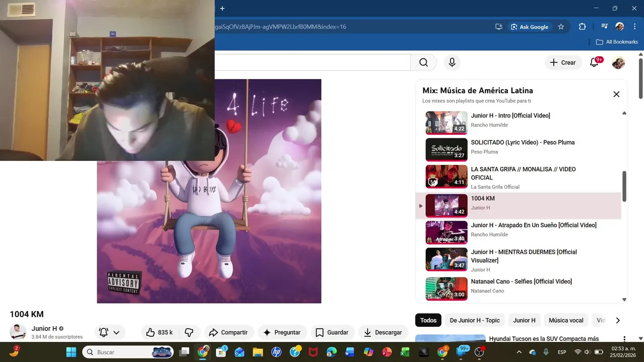The height and width of the screenshot is (362, 644).
Task: Show more filter chips with right arrow
Action: coord(618,320)
